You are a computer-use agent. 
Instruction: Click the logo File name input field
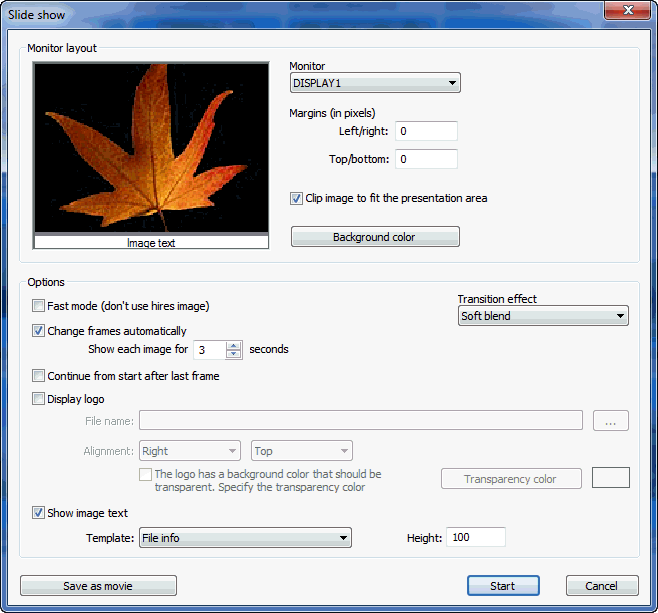(361, 420)
